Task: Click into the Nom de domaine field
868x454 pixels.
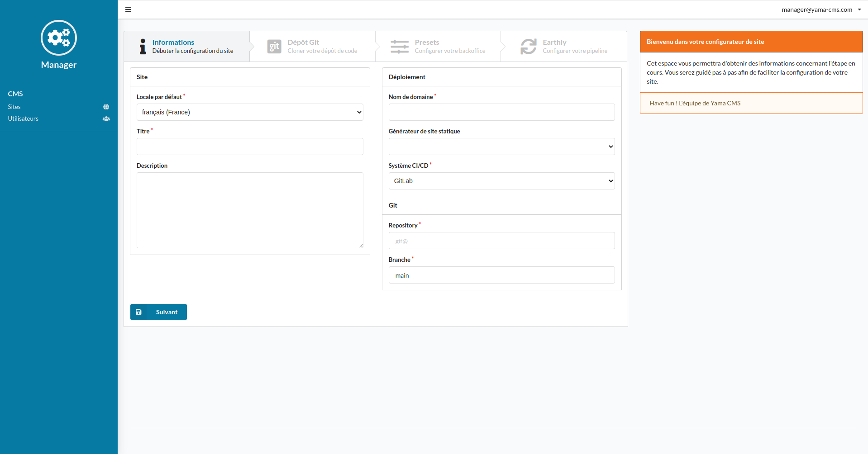Action: click(501, 112)
